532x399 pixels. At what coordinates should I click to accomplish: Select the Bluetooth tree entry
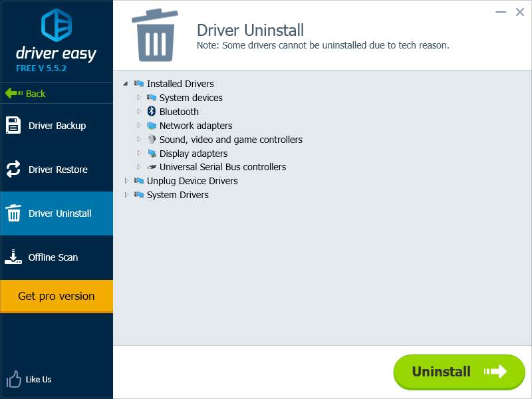[179, 112]
